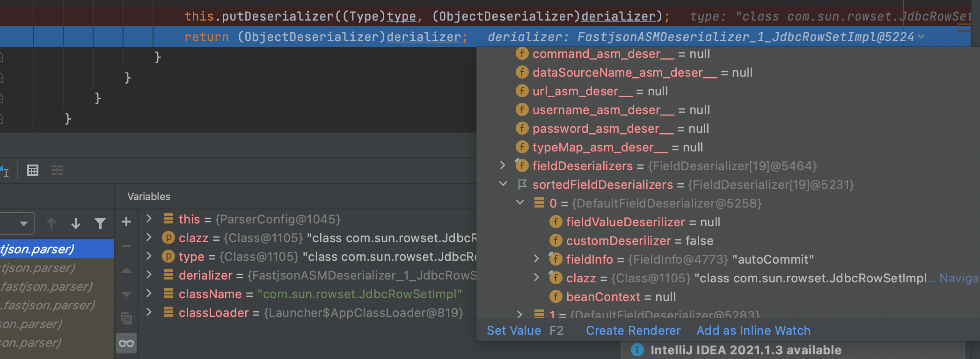Viewport: 980px width, 359px height.
Task: Expand the clazz variable node
Action: 149,237
